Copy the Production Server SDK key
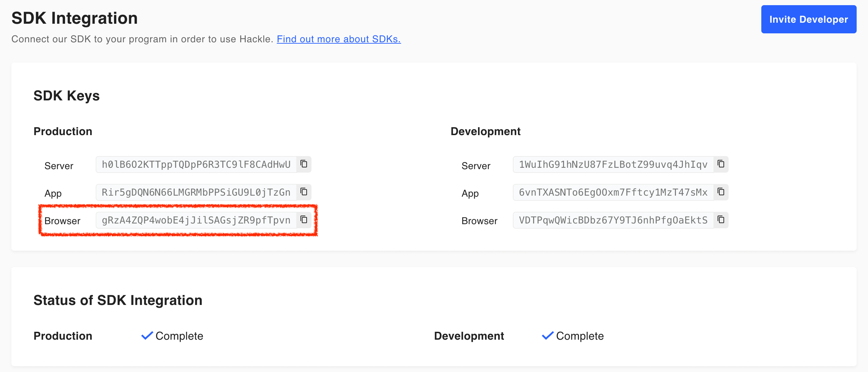 (x=304, y=164)
